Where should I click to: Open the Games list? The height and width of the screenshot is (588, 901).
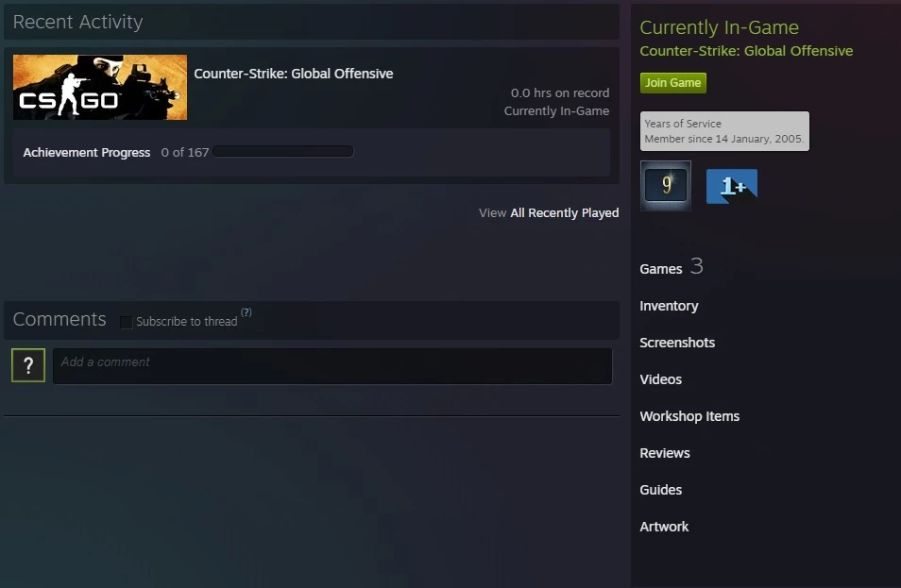click(661, 269)
